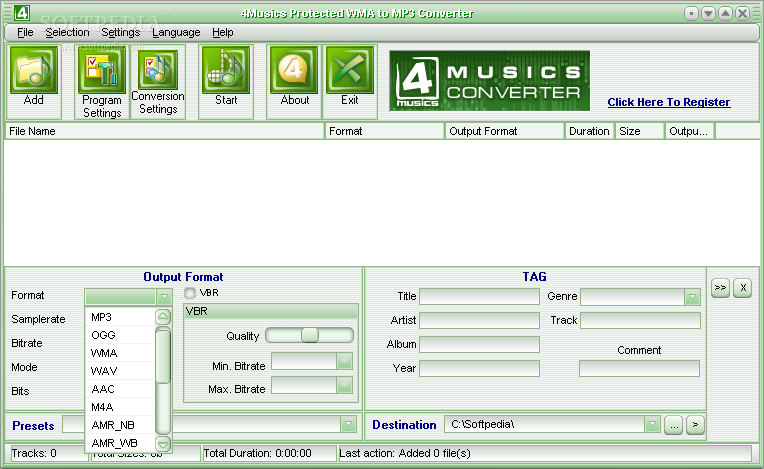Select WAV from the format list

click(x=120, y=371)
